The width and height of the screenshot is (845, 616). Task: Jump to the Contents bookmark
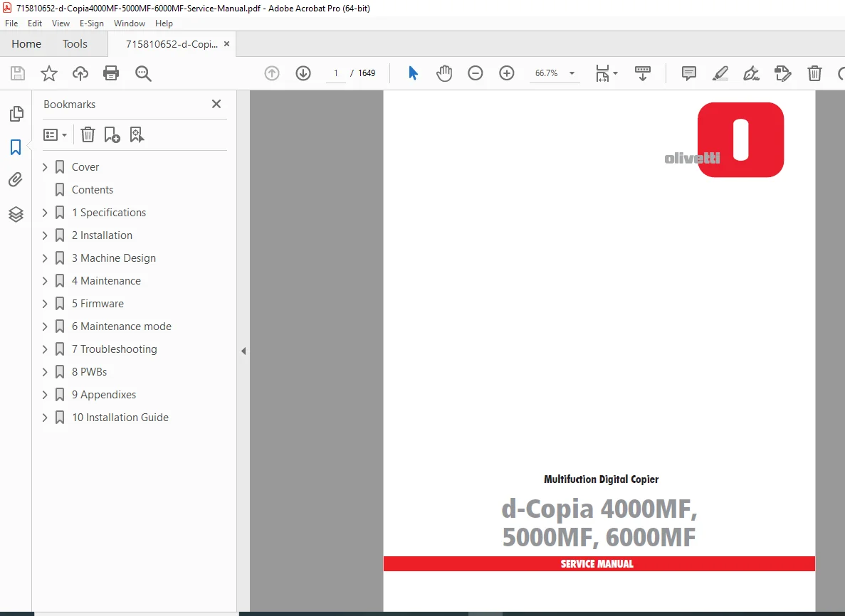[x=92, y=190]
